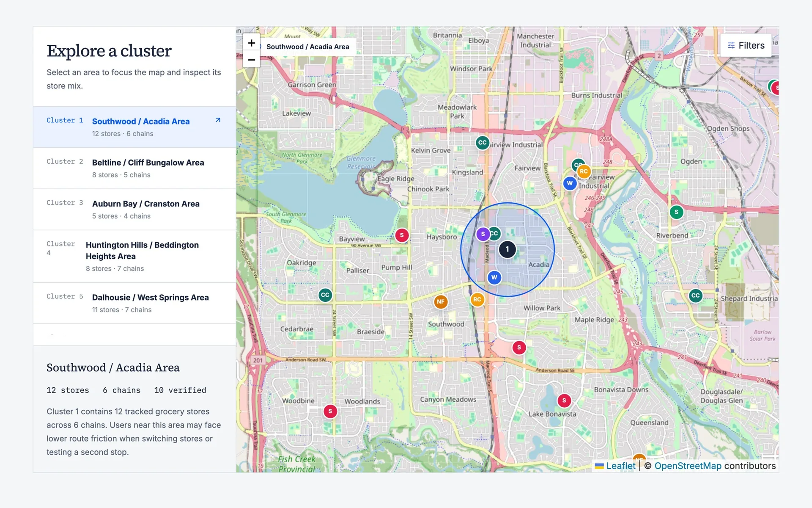Click the purple S marker inside the circle
Viewport: 812px width, 508px height.
pyautogui.click(x=483, y=234)
